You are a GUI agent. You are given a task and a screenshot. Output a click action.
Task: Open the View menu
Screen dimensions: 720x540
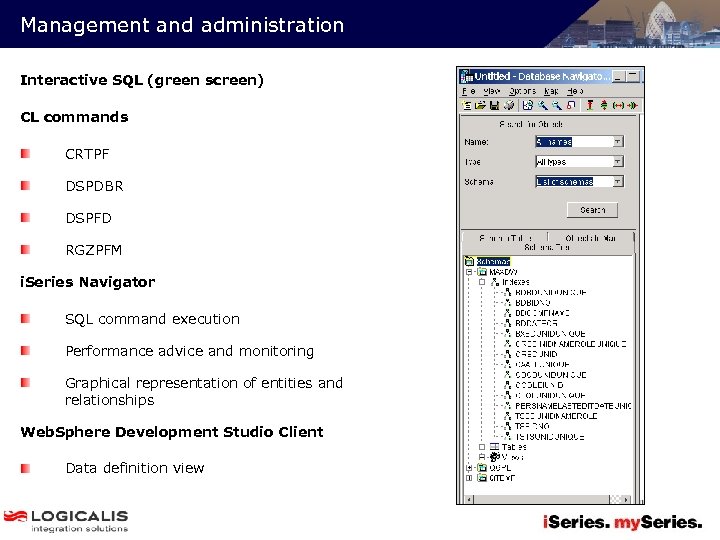coord(492,91)
